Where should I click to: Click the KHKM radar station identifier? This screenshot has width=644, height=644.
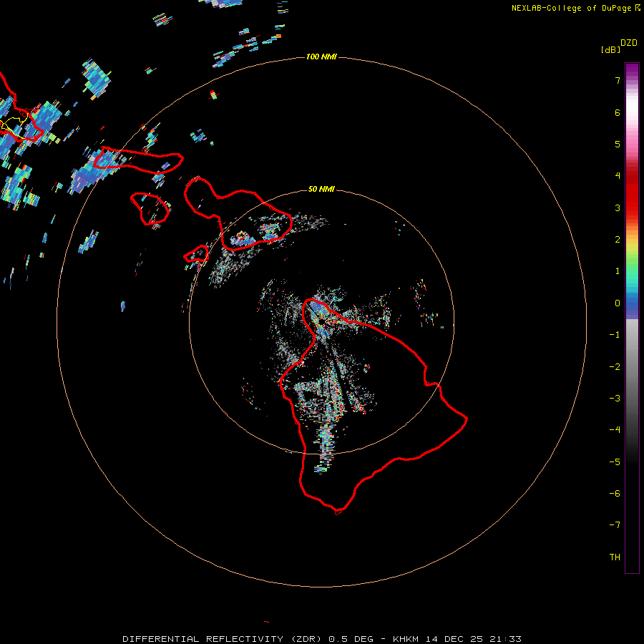tap(407, 639)
